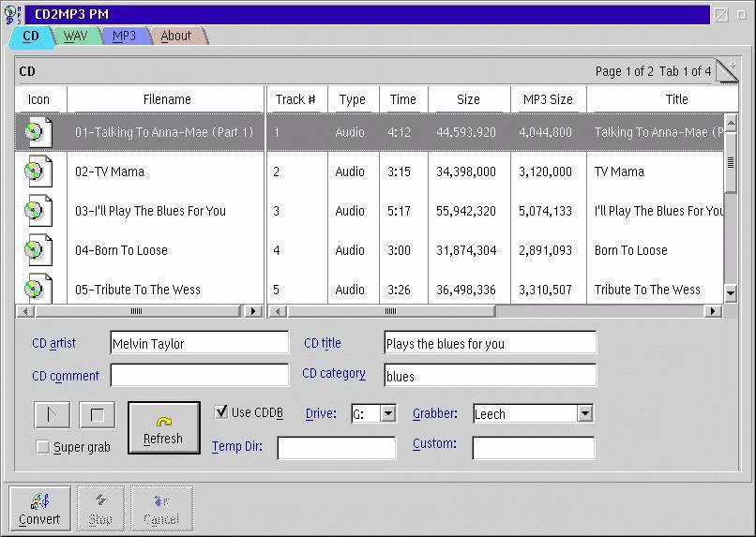Screen dimensions: 756x537
Task: Click in the CD comment field
Action: pyautogui.click(x=200, y=375)
